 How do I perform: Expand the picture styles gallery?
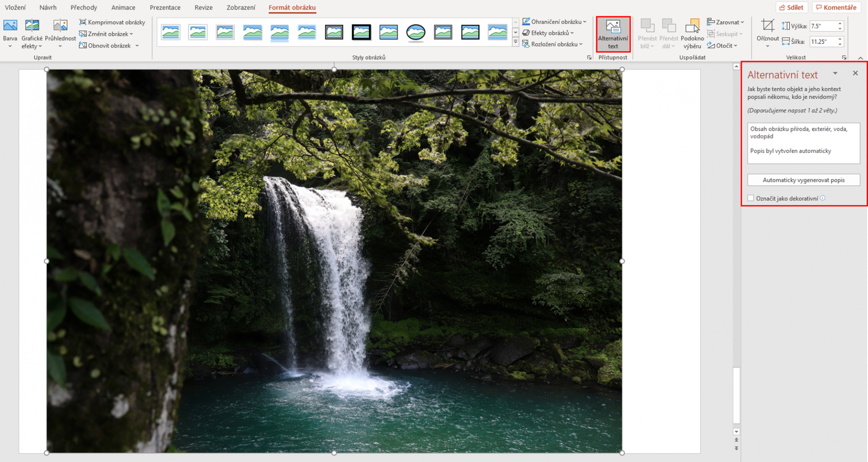click(x=515, y=42)
